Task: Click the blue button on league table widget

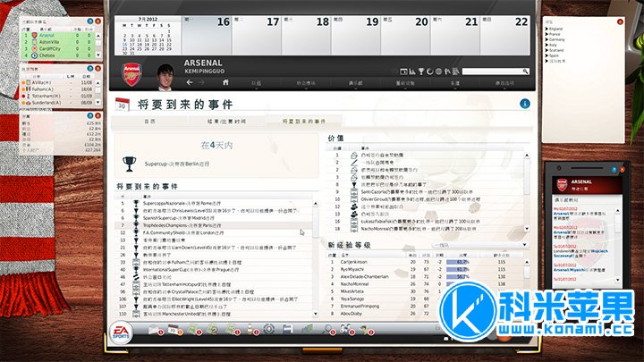Action: pyautogui.click(x=90, y=21)
